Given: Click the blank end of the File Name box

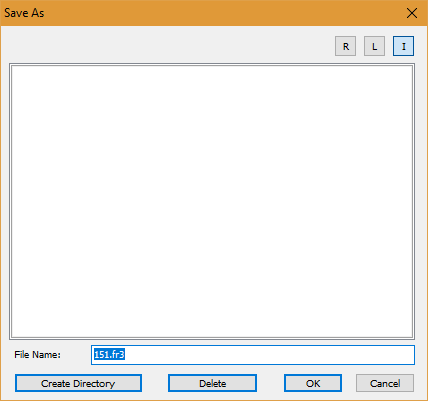Looking at the screenshot, I should click(x=270, y=355).
